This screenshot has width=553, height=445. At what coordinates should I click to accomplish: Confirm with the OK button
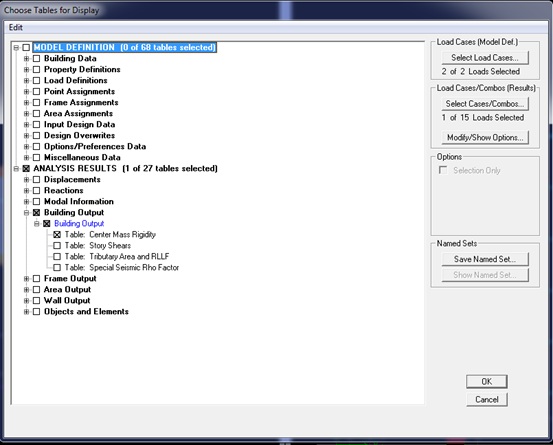coord(487,382)
